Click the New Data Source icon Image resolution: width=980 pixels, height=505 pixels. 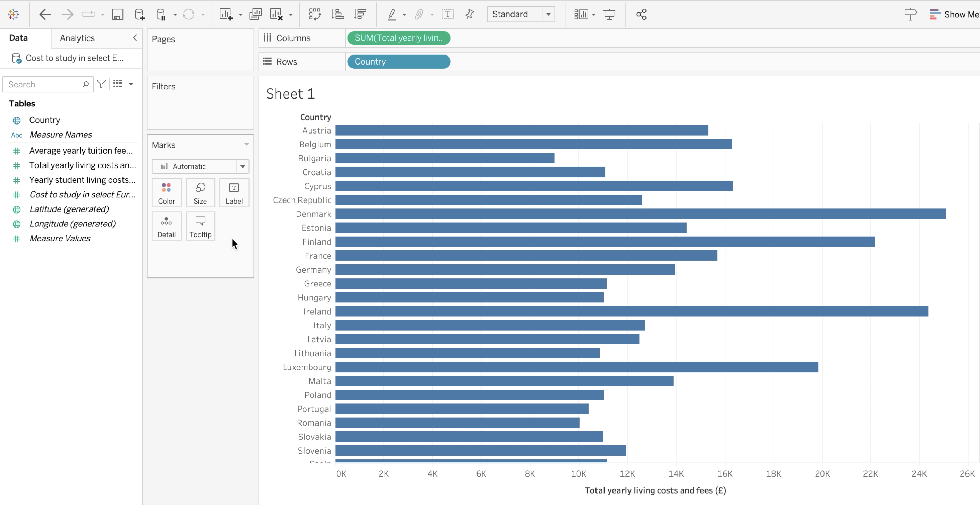tap(139, 15)
